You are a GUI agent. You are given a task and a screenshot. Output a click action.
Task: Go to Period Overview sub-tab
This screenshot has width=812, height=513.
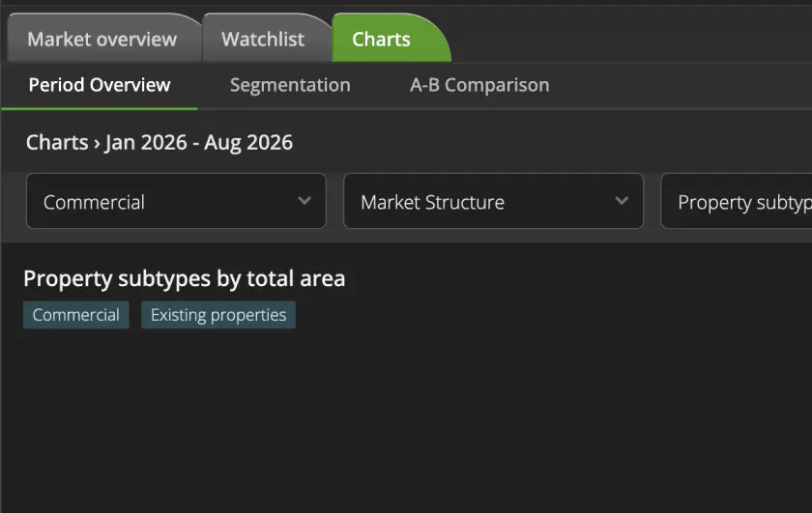100,85
